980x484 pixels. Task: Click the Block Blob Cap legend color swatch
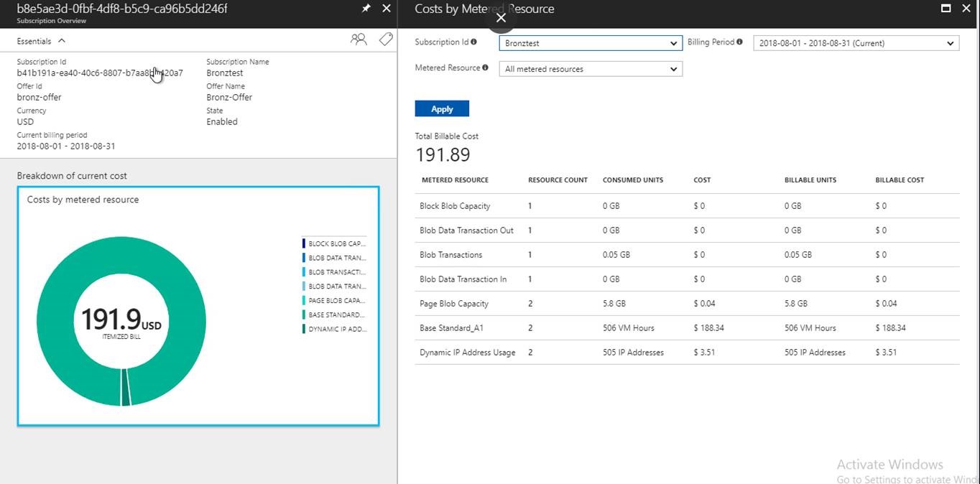304,243
